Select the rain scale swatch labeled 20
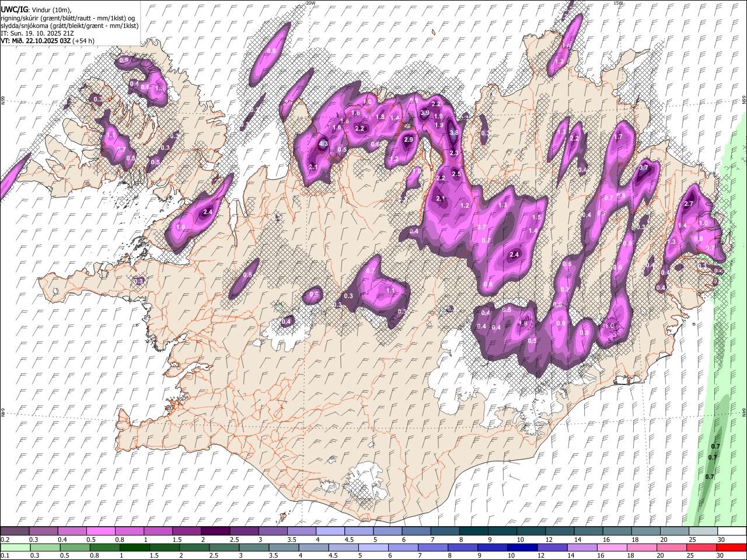The height and width of the screenshot is (560, 747). point(672,548)
